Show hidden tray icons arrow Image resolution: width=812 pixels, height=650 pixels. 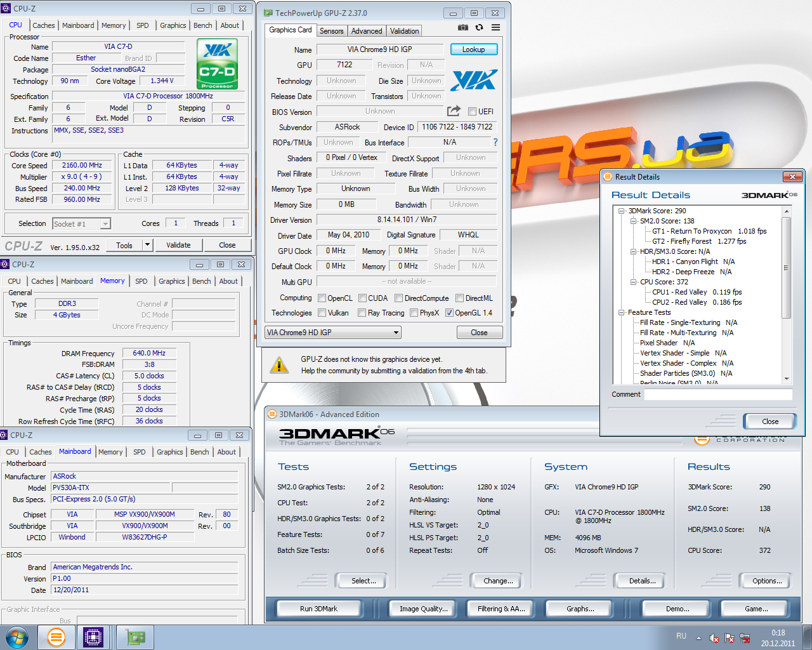[698, 638]
